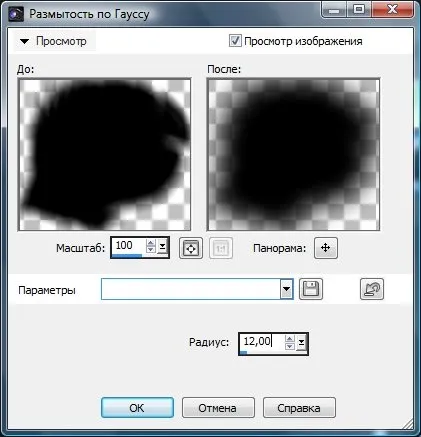This screenshot has height=437, width=421.
Task: Decrease Радиус with the down arrow
Action: 290,346
